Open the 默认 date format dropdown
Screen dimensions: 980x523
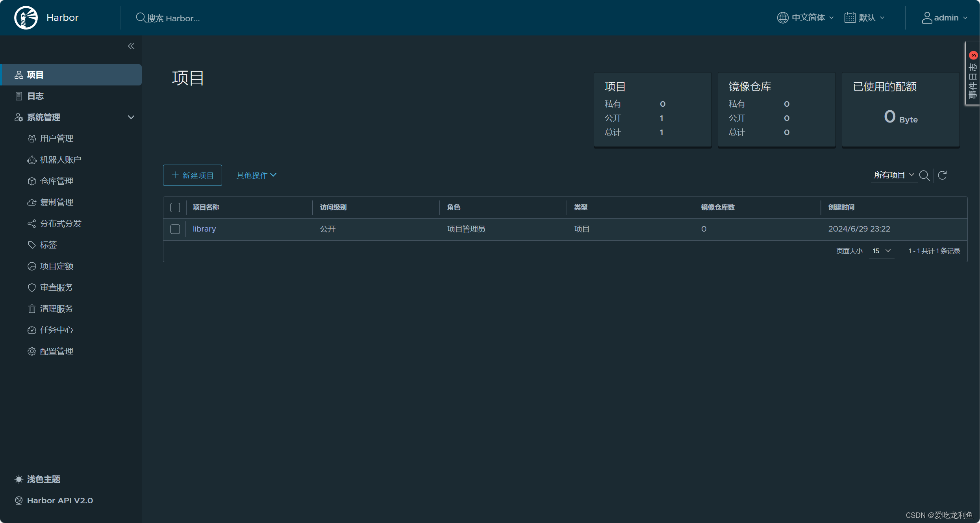click(x=865, y=18)
